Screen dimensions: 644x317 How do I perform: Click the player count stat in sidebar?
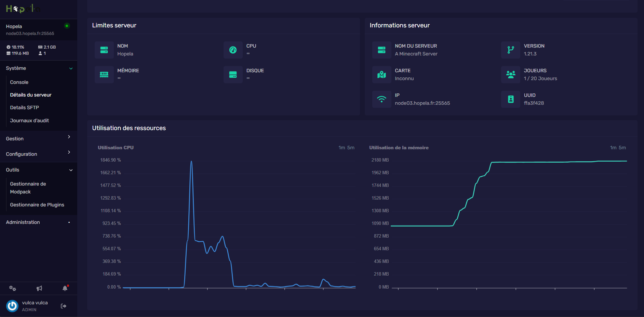click(42, 53)
